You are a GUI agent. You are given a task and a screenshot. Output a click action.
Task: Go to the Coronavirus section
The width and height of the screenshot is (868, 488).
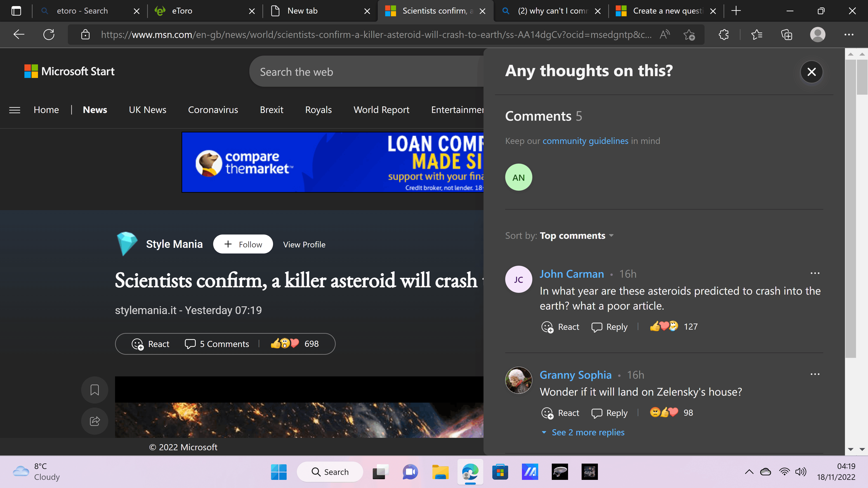[x=213, y=110]
